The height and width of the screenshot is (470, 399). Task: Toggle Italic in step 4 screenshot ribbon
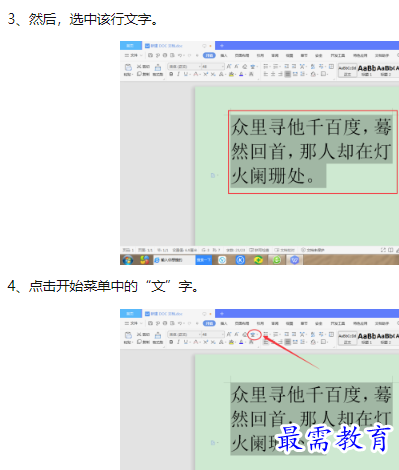point(178,342)
